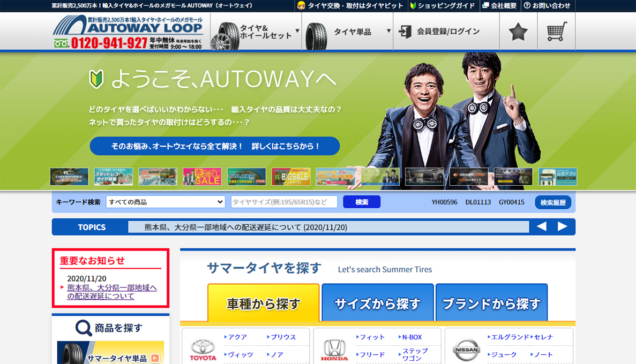The width and height of the screenshot is (636, 364).
Task: Show previous topic with left arrow
Action: pos(542,226)
